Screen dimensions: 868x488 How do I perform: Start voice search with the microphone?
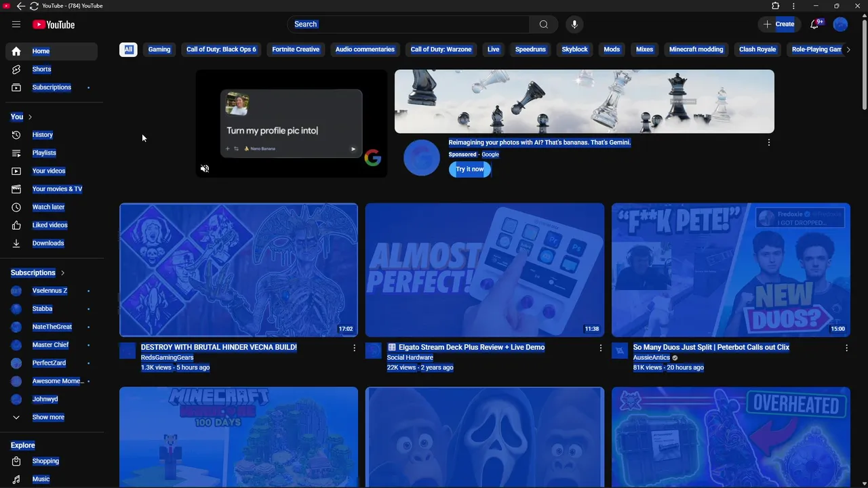point(574,24)
